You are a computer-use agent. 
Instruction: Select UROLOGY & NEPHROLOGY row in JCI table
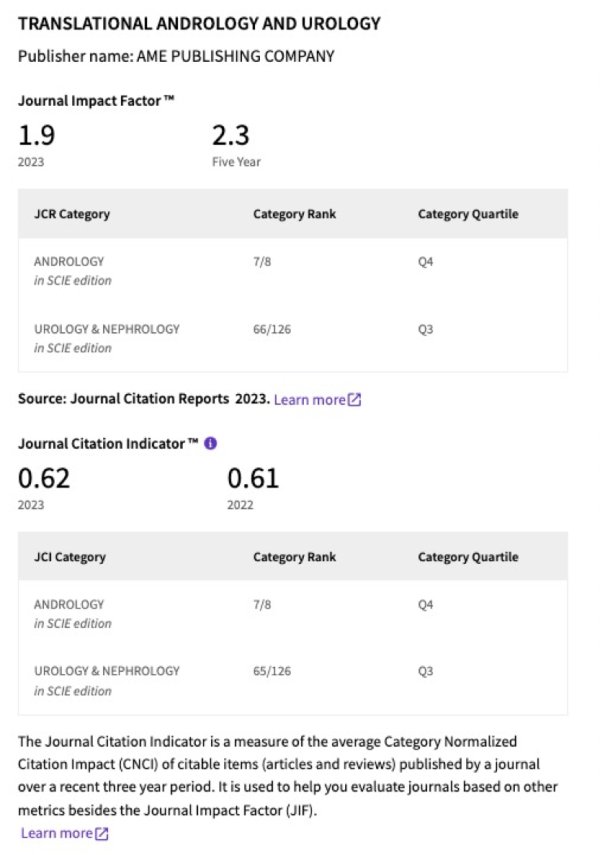[x=293, y=681]
